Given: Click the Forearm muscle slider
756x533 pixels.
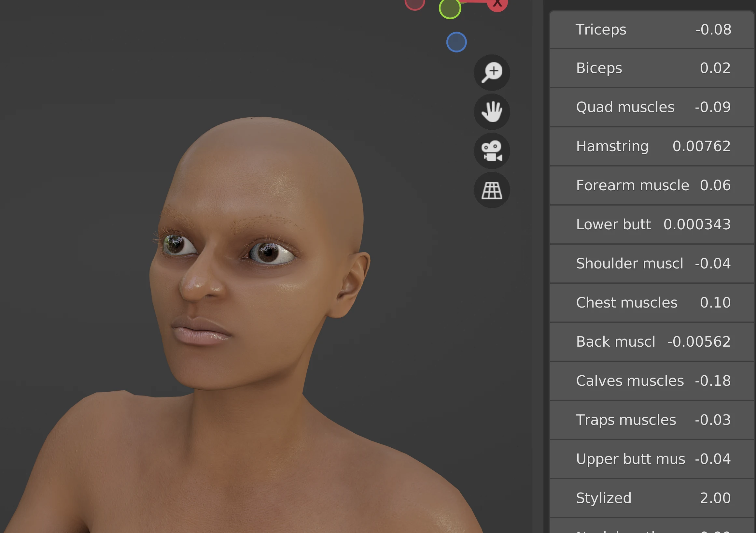Looking at the screenshot, I should 651,186.
